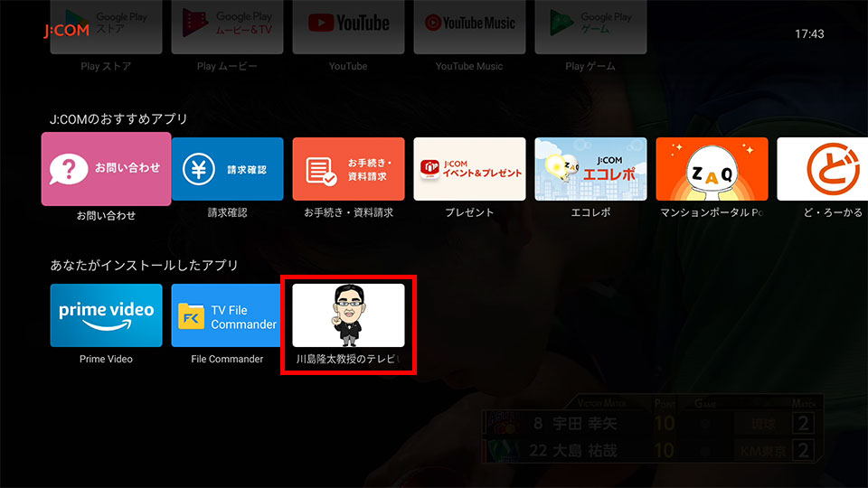
Task: Click the 'Play ストア' caption
Action: pyautogui.click(x=106, y=66)
